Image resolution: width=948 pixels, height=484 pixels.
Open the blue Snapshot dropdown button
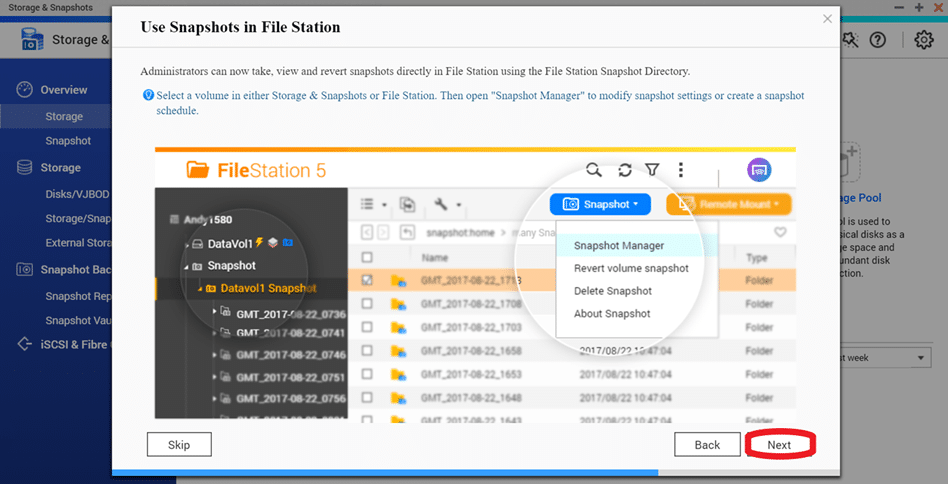point(600,204)
